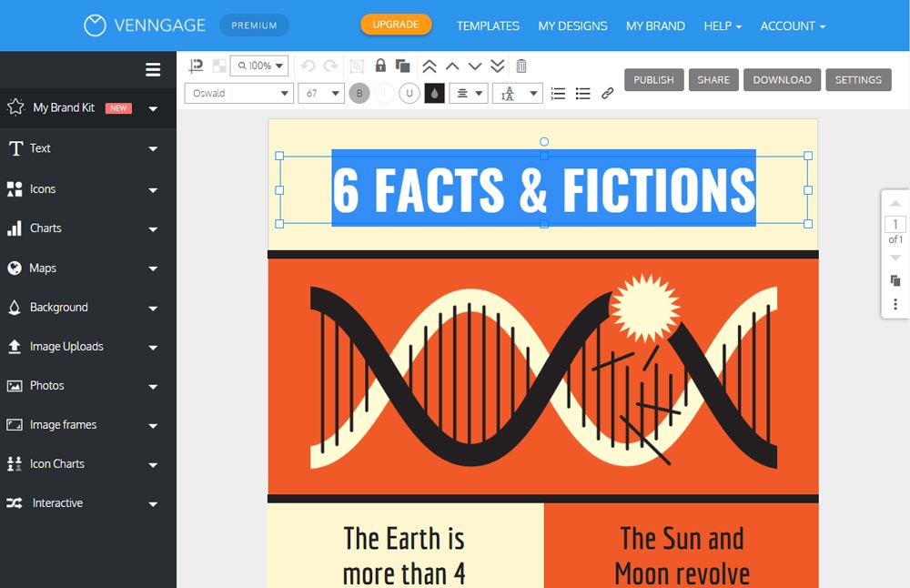910x588 pixels.
Task: Open the font size 67 dropdown
Action: click(x=322, y=93)
